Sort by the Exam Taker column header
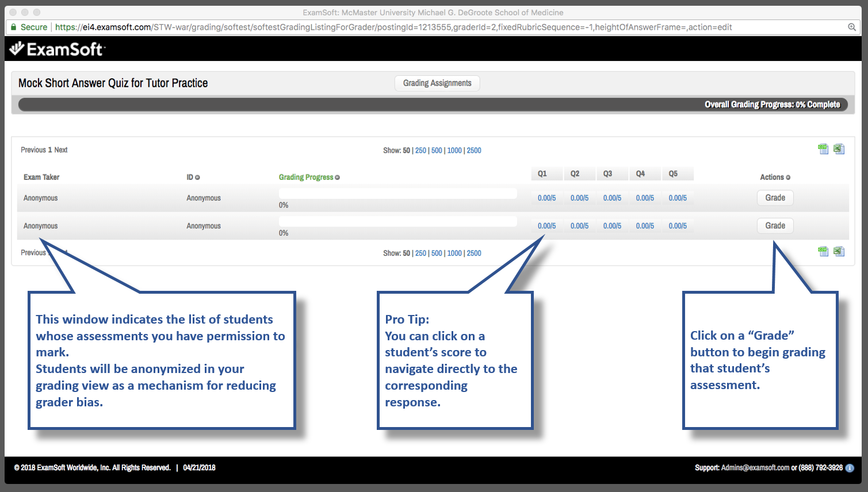 (41, 178)
